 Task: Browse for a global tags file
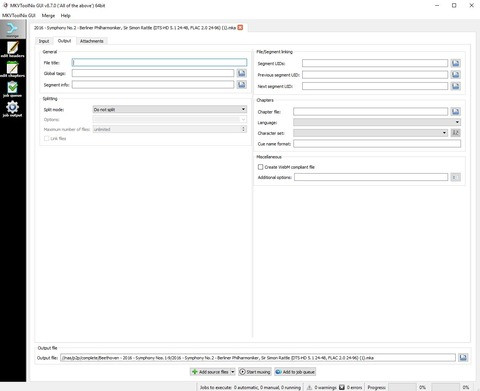[x=242, y=73]
